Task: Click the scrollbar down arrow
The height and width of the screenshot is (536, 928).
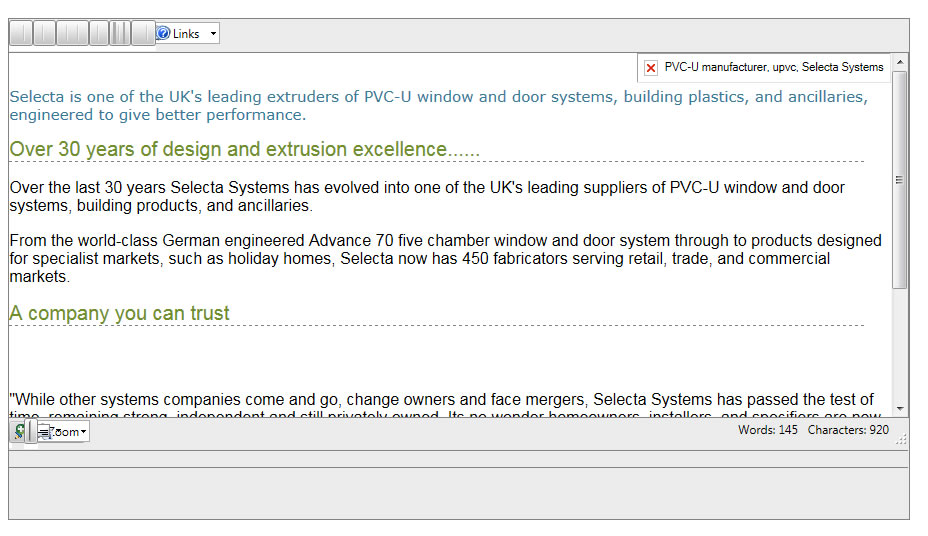Action: click(x=900, y=408)
